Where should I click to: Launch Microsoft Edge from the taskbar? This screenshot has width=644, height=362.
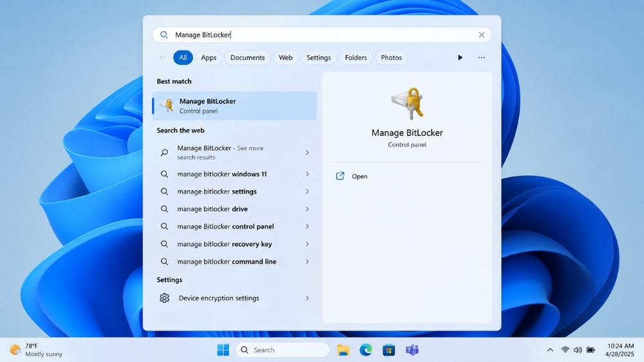point(366,350)
